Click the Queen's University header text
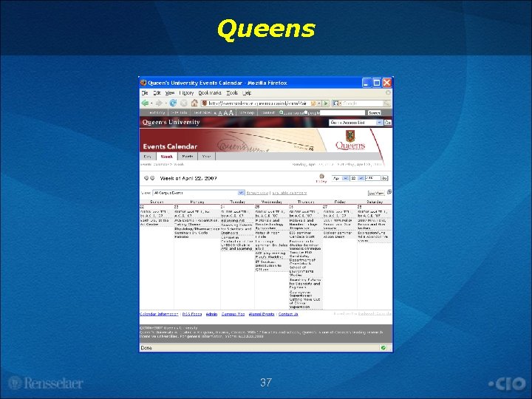This screenshot has width=532, height=399. point(171,122)
